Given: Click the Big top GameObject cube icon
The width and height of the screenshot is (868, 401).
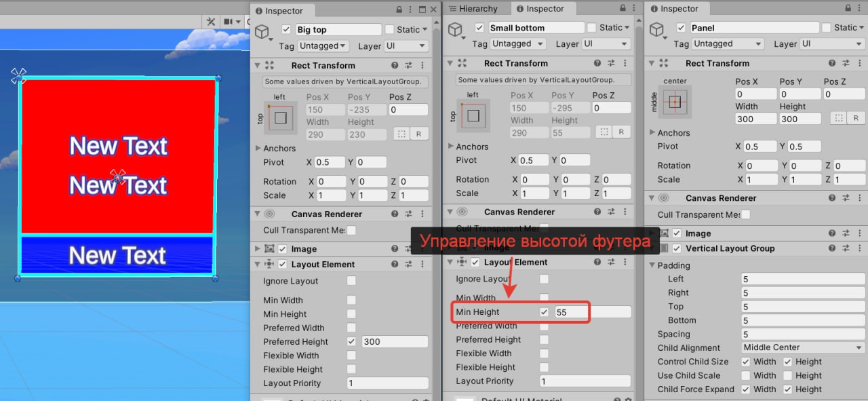Looking at the screenshot, I should coord(263,33).
